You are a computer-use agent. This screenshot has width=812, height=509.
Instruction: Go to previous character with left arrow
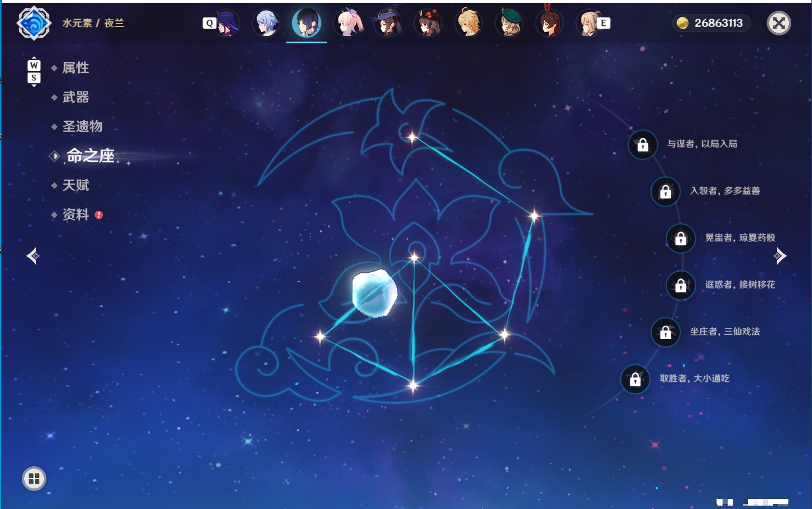(33, 256)
